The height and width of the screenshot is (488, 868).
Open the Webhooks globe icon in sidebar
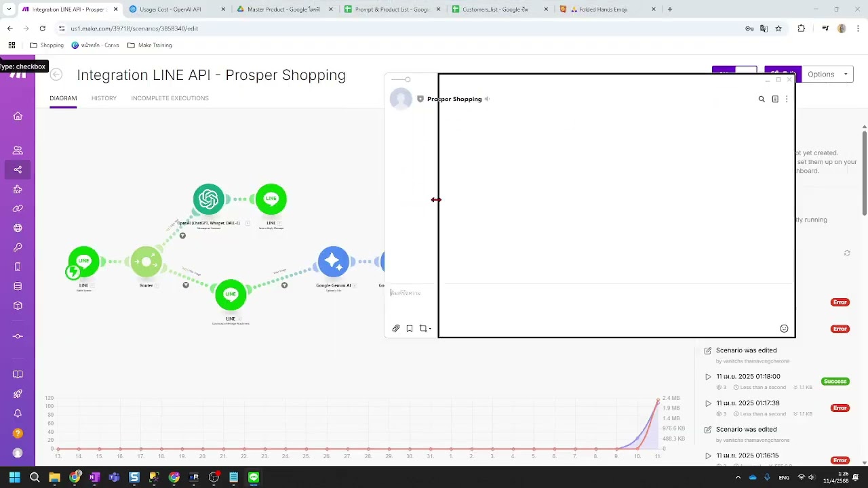pos(18,228)
